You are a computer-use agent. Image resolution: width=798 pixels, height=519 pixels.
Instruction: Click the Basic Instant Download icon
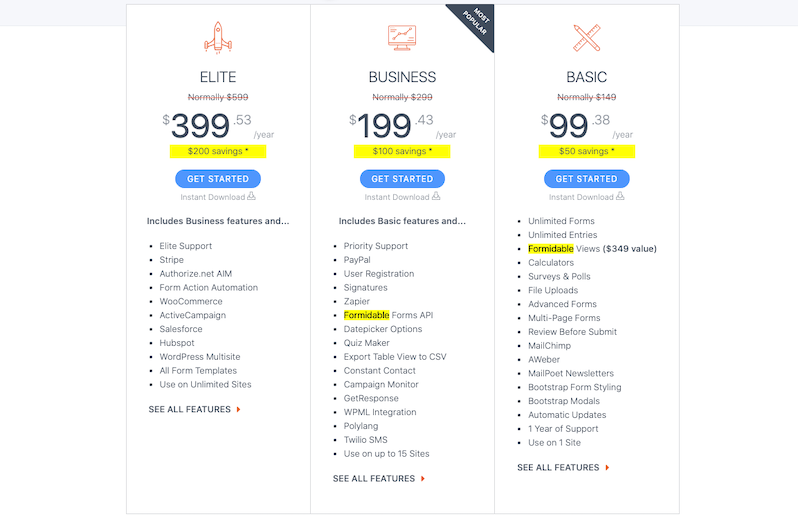620,196
